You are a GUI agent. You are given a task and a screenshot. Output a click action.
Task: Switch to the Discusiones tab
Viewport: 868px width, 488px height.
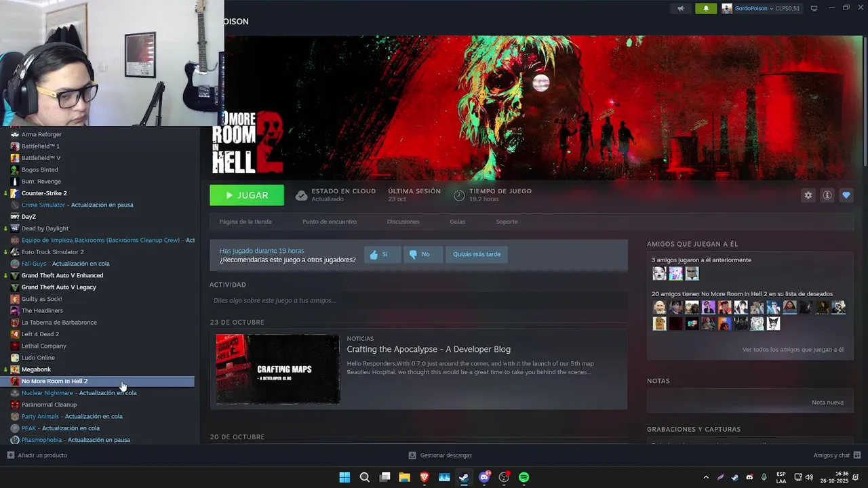coord(403,222)
